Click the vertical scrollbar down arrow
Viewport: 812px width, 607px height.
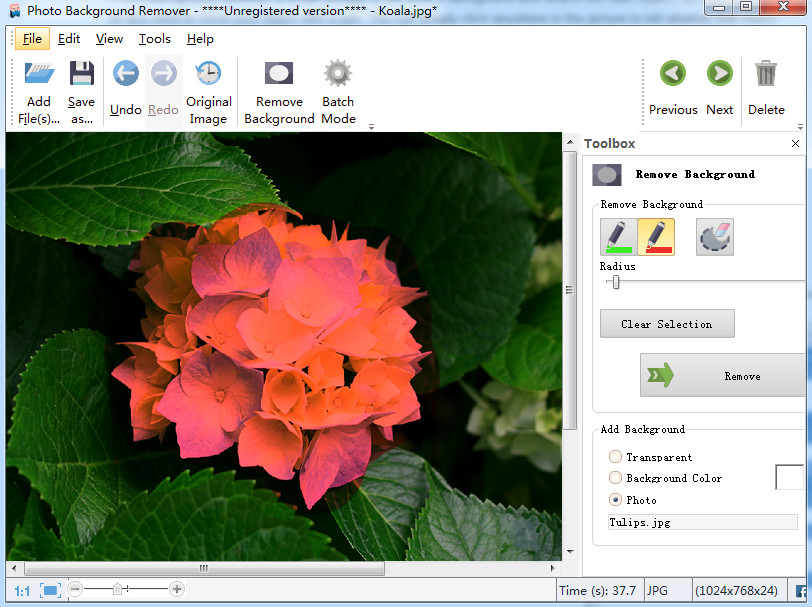[570, 552]
